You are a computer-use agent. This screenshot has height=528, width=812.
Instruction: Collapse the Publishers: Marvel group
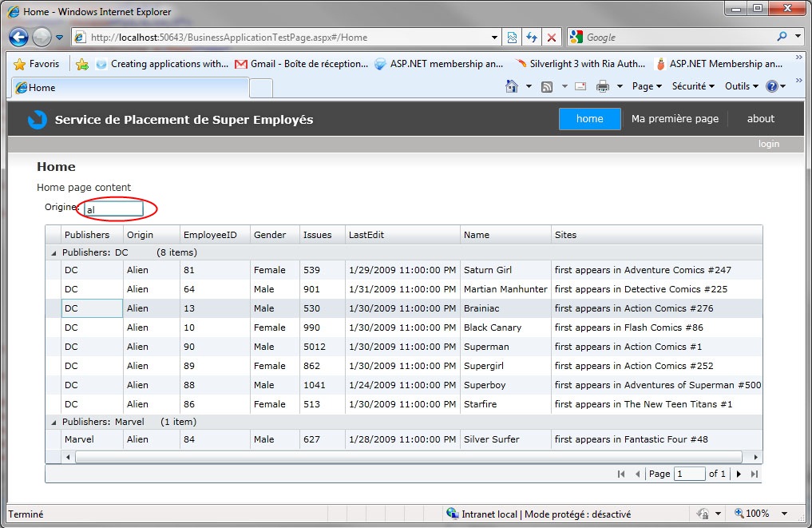tap(54, 422)
